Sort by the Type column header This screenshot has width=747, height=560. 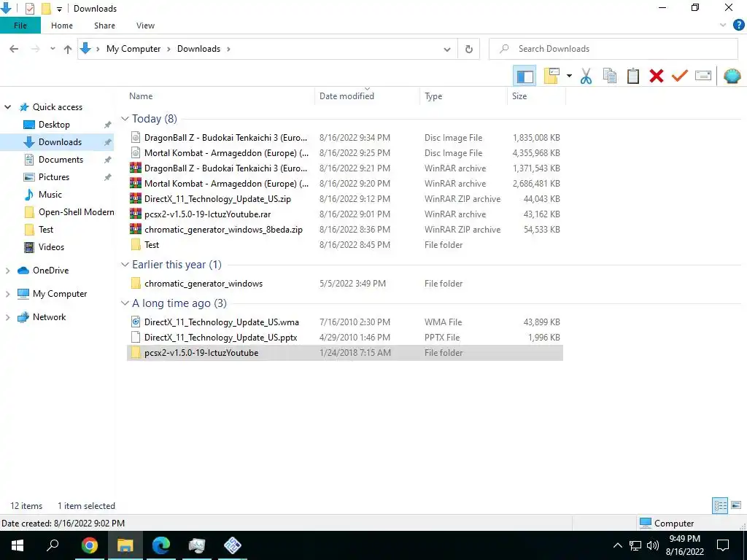(463, 96)
